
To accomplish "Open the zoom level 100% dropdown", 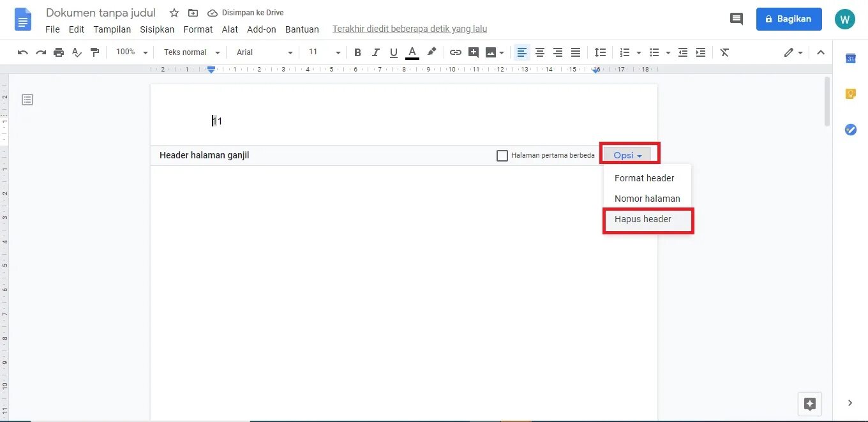I will coord(131,52).
